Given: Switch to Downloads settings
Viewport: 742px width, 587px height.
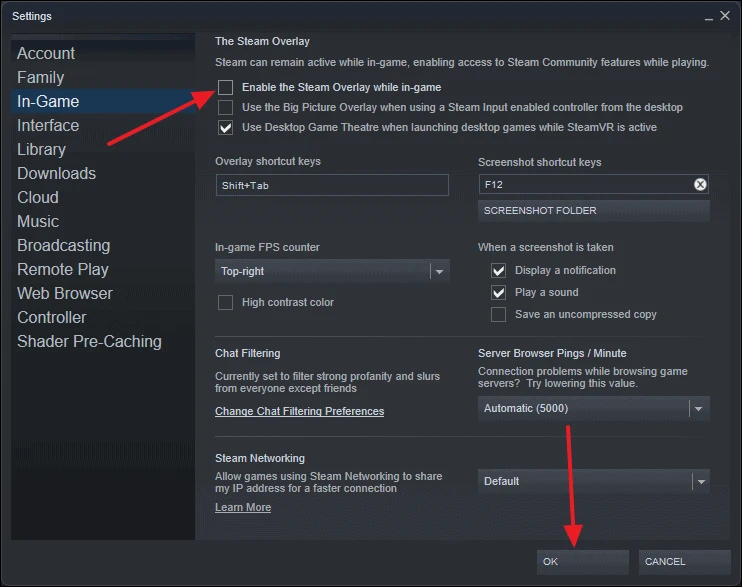Looking at the screenshot, I should tap(103, 173).
